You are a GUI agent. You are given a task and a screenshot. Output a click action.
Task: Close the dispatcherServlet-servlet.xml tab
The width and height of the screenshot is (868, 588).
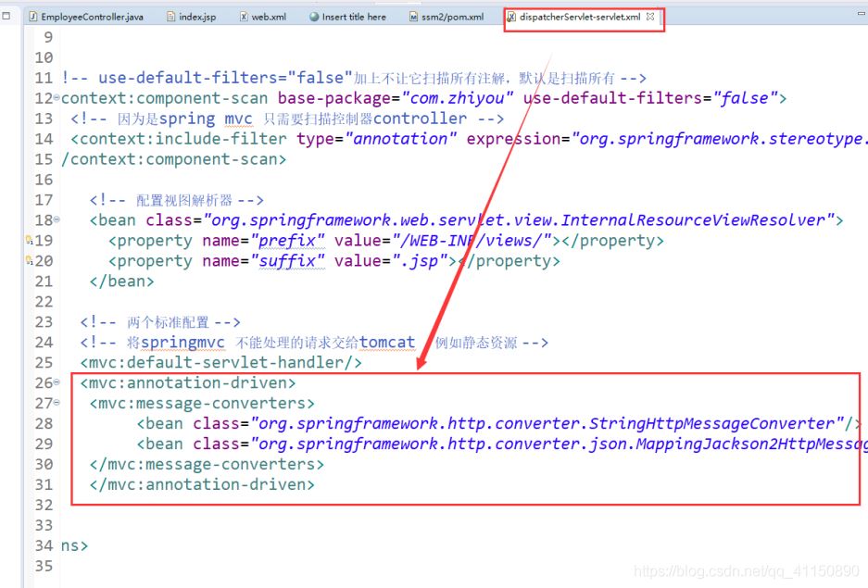pos(650,17)
